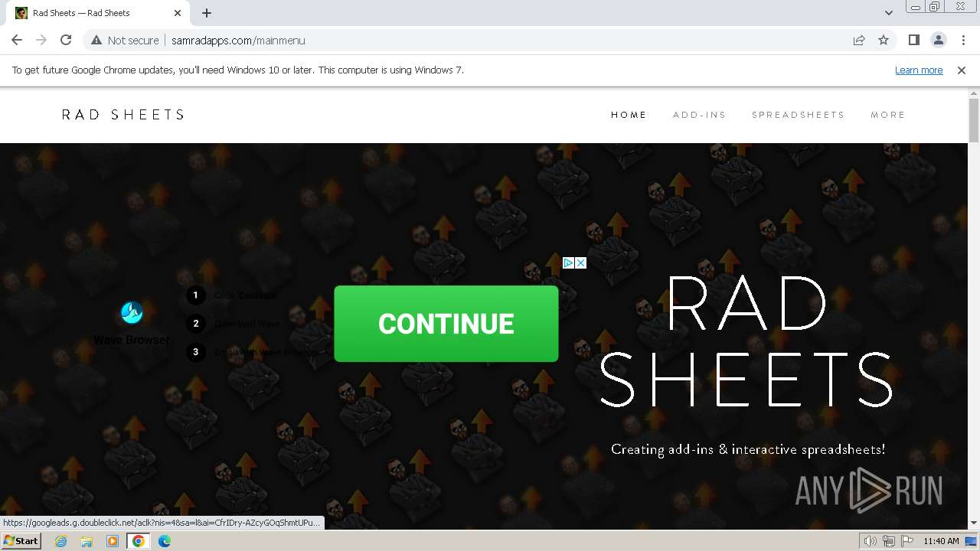The image size is (980, 551).
Task: Open the media player taskbar icon
Action: tap(113, 541)
